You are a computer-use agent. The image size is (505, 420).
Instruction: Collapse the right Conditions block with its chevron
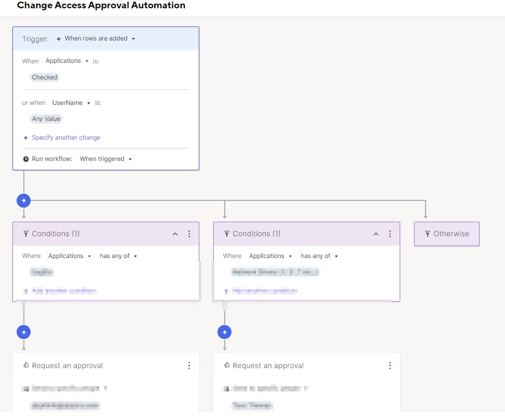click(376, 234)
